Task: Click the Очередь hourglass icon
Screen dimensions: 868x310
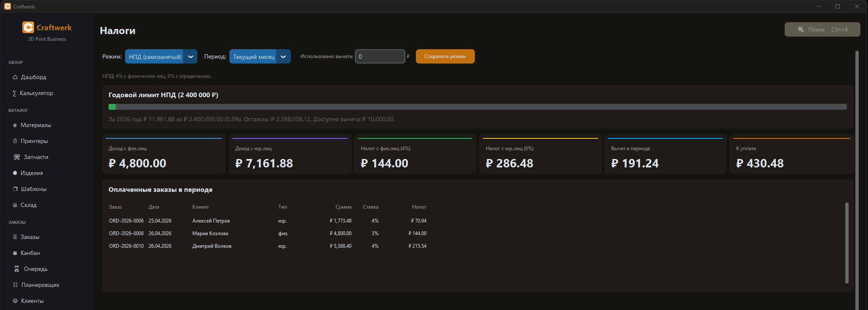Action: tap(17, 269)
